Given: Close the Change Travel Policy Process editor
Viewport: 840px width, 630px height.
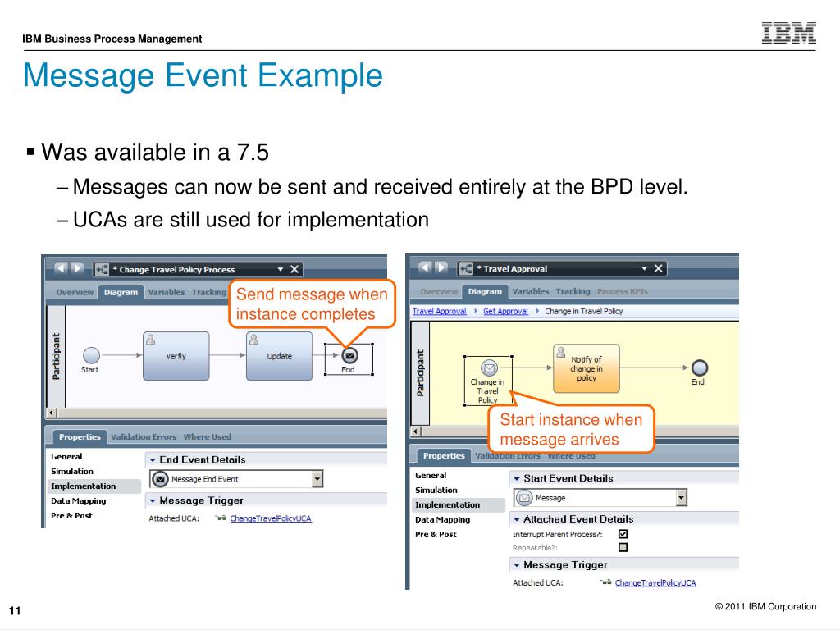Looking at the screenshot, I should coord(294,269).
